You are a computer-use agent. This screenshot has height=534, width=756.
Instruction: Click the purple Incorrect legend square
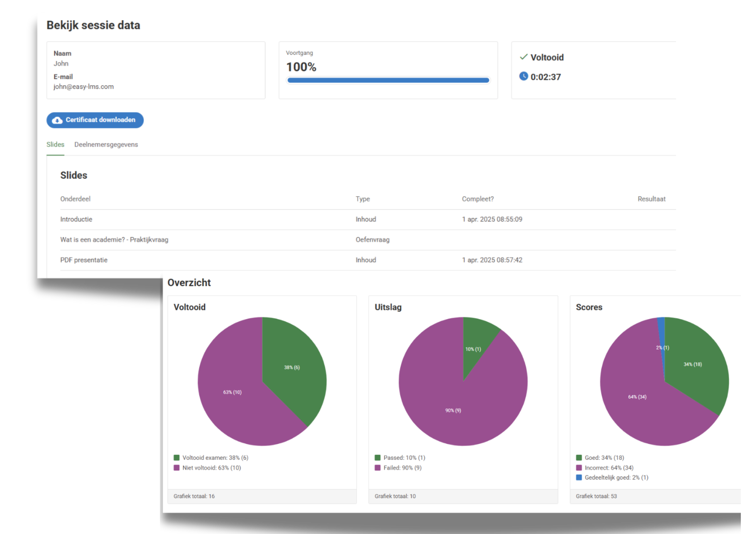(579, 468)
